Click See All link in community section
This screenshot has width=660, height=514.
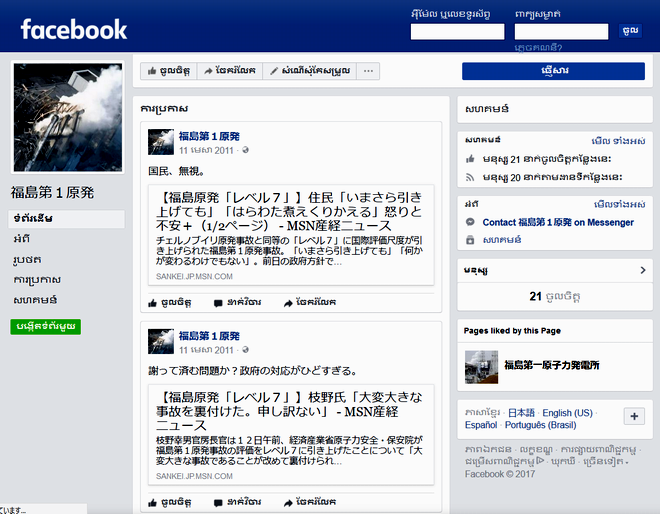point(618,141)
